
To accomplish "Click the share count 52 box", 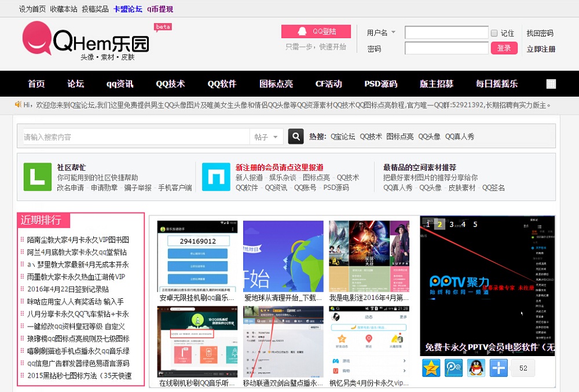I will pos(523,368).
